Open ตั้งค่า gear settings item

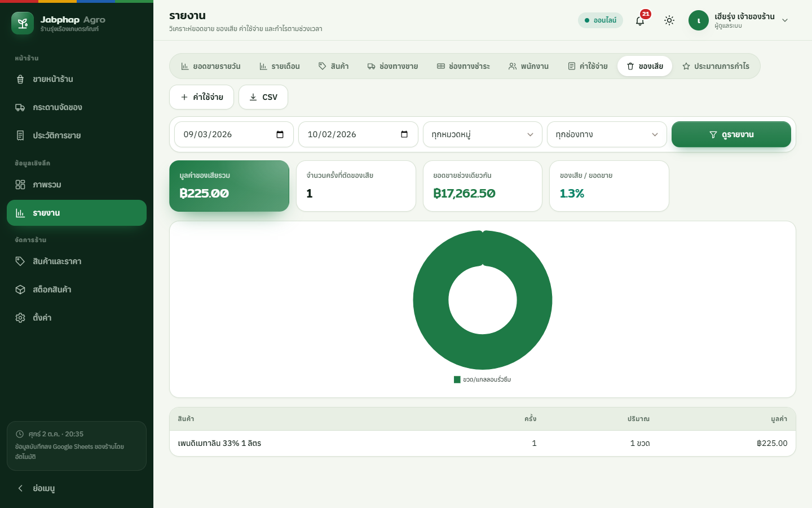pos(77,318)
